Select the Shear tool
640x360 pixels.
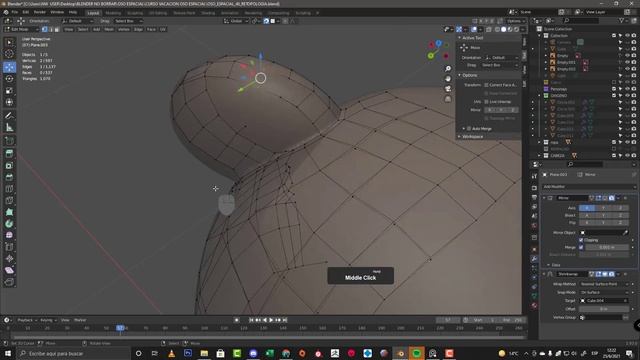point(9,270)
